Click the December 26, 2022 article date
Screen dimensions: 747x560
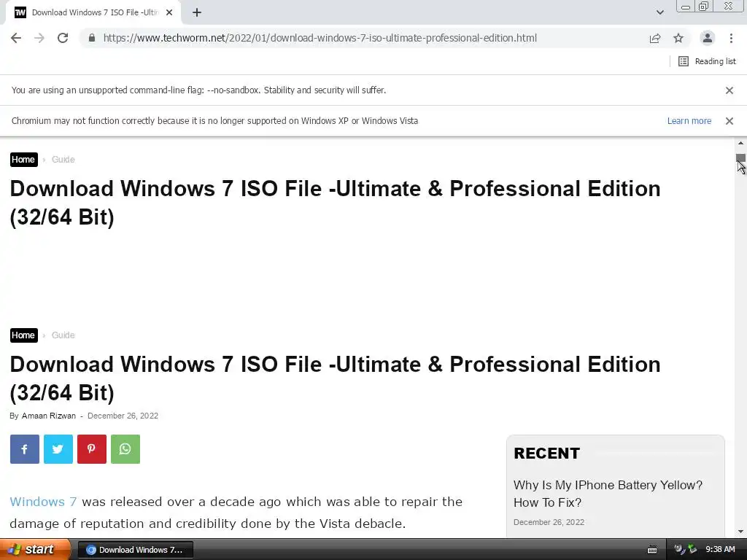tap(123, 416)
